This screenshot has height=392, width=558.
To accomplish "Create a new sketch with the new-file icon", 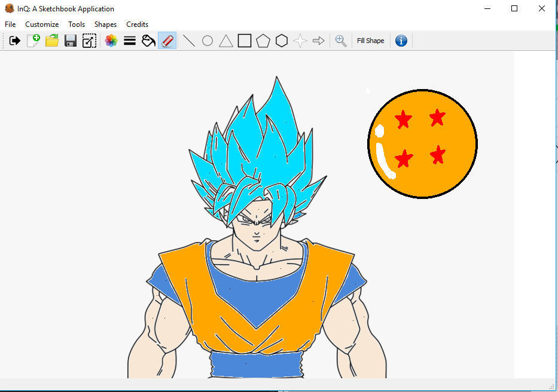I will pos(33,41).
